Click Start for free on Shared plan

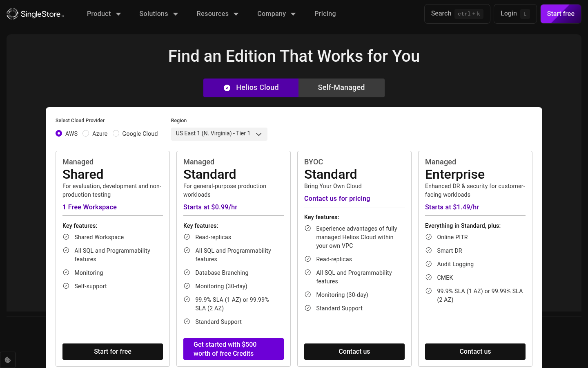point(113,352)
